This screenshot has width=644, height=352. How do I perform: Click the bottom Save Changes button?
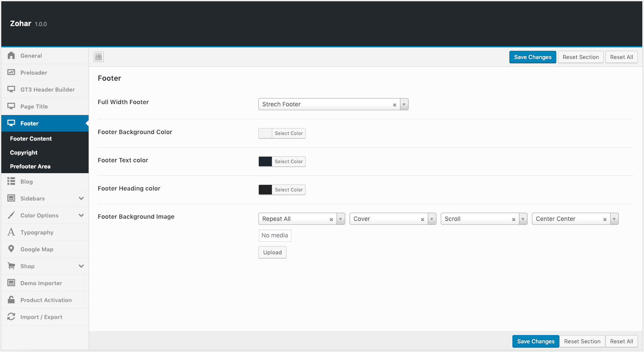coord(536,341)
